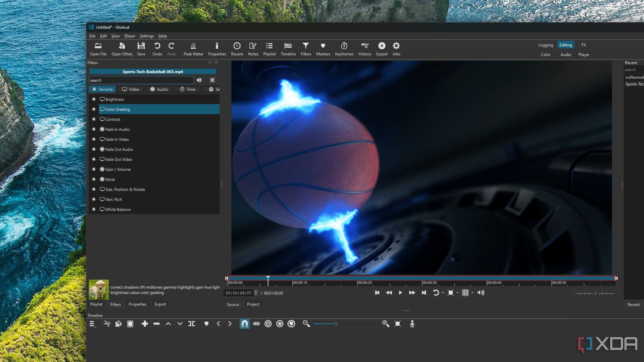This screenshot has height=362, width=644.
Task: Toggle the snap-to-playhead icon
Action: tap(244, 324)
